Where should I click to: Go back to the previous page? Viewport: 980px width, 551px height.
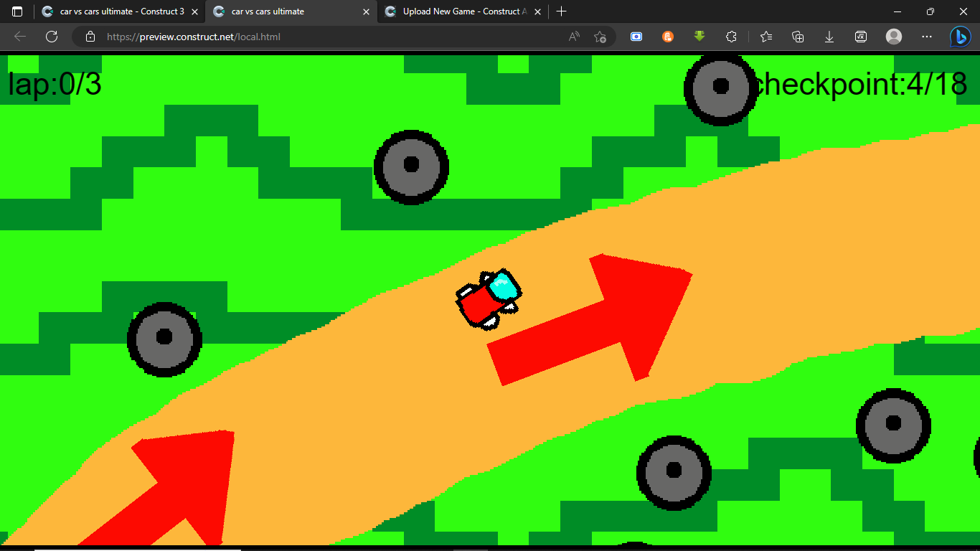tap(19, 37)
